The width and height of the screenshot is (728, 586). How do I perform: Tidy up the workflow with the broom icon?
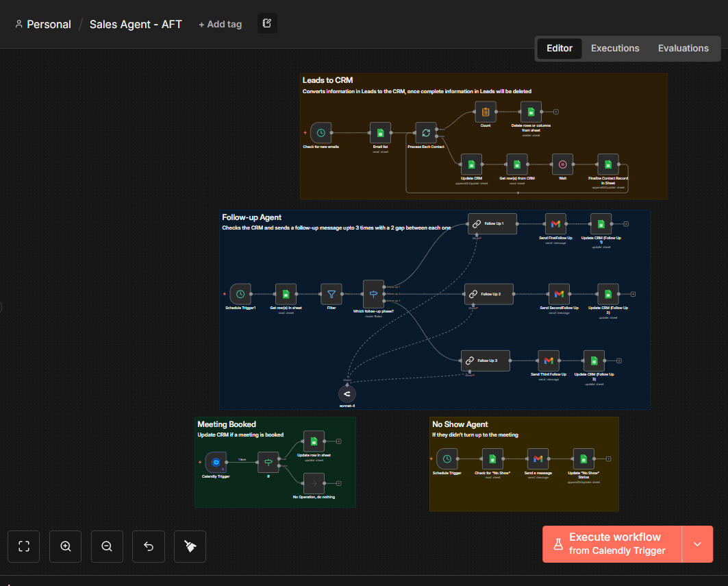(x=190, y=546)
